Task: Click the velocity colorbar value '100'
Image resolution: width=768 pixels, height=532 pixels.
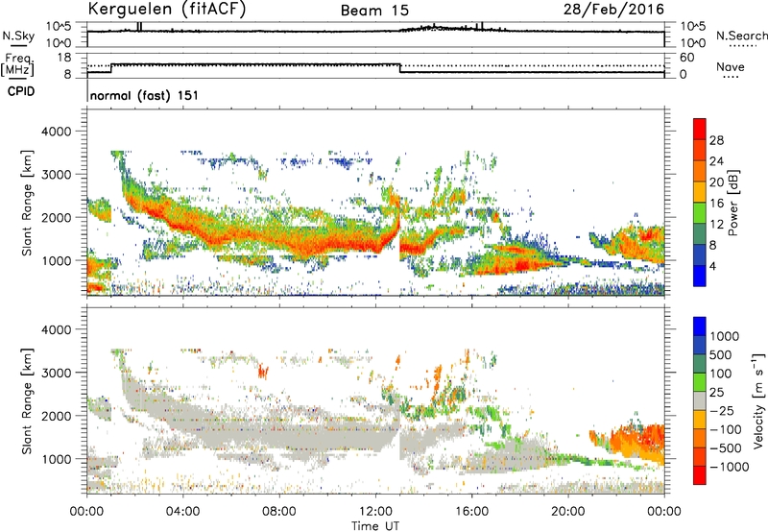Action: coord(721,374)
